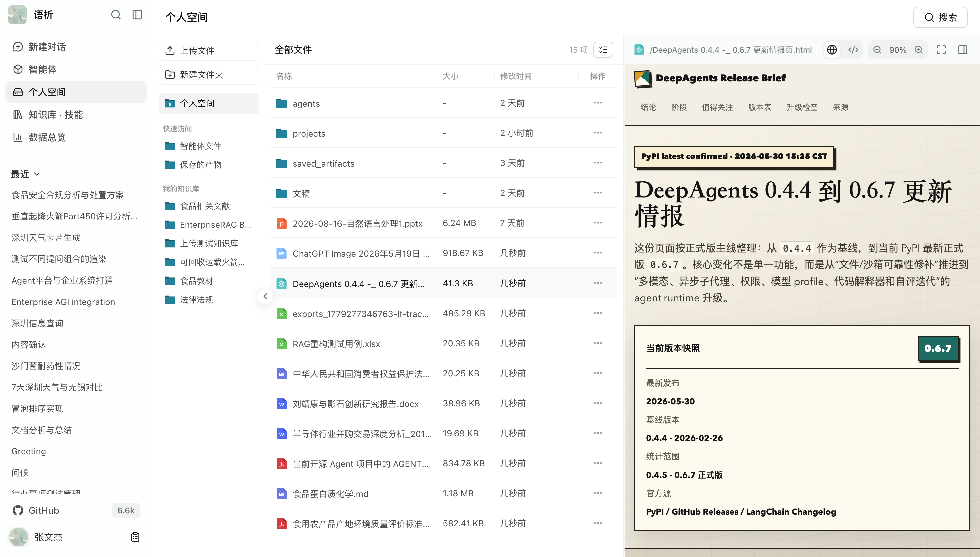980x557 pixels.
Task: Click the HTML icon of DeepAgents file row
Action: (x=282, y=284)
